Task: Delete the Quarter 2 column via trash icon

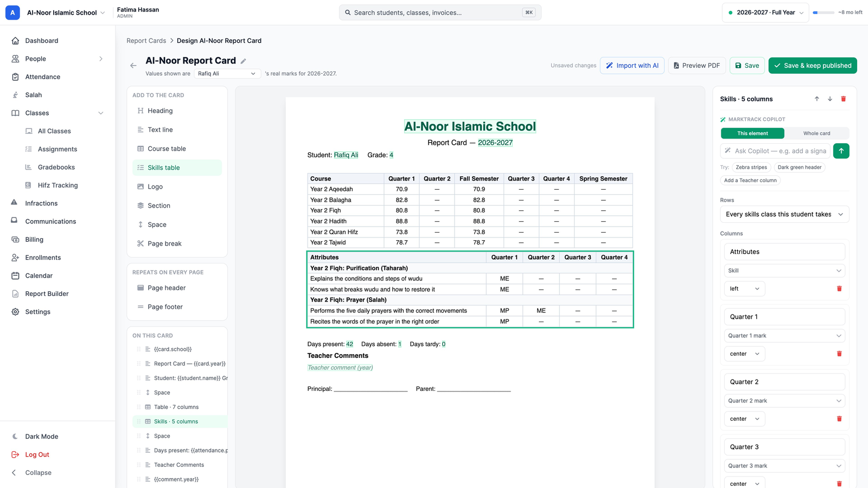Action: click(x=839, y=419)
